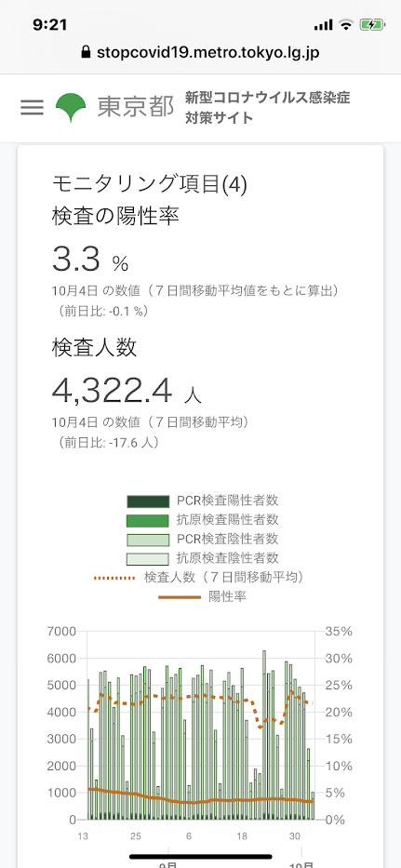The height and width of the screenshot is (868, 401).
Task: Tap the lock icon in address bar
Action: tap(86, 53)
